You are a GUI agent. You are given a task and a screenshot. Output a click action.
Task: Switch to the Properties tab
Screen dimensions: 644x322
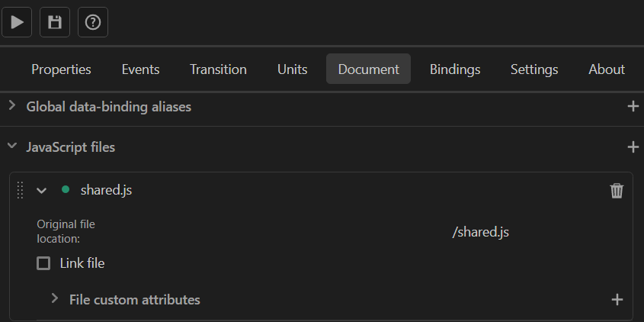coord(61,69)
